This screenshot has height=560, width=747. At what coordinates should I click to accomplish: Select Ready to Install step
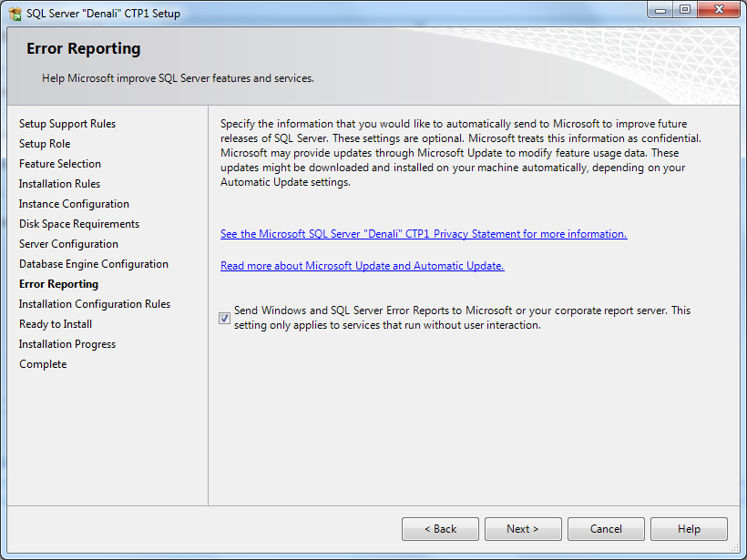pyautogui.click(x=56, y=324)
